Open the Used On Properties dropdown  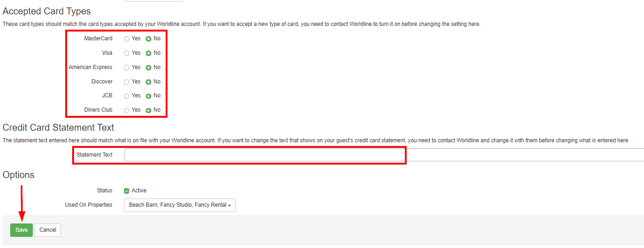(x=180, y=205)
